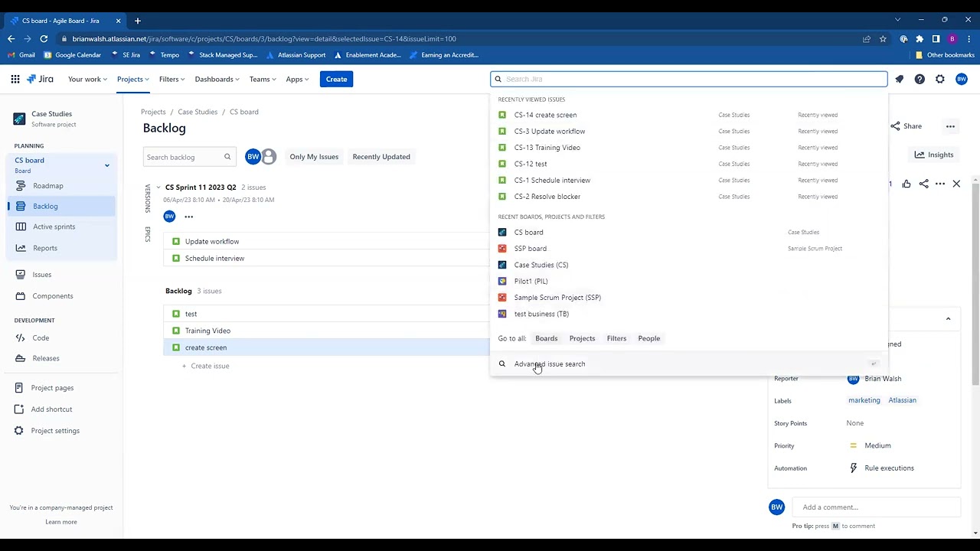Open the notifications bell icon
980x551 pixels.
click(x=900, y=79)
